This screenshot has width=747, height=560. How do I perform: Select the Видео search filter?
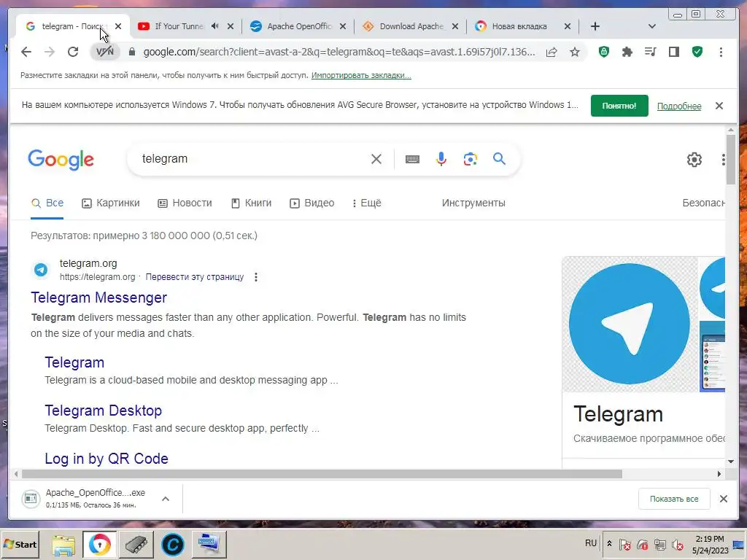coord(312,203)
